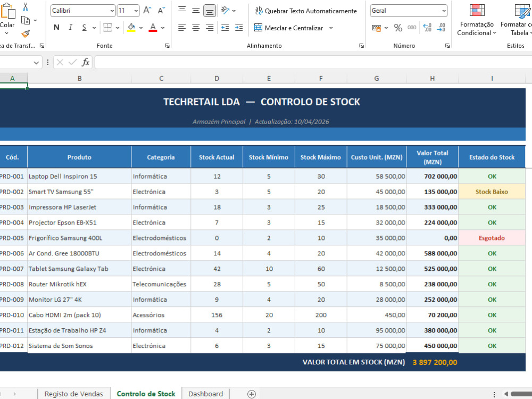532x399 pixels.
Task: Apply the thousands separator 000 icon
Action: pos(412,28)
